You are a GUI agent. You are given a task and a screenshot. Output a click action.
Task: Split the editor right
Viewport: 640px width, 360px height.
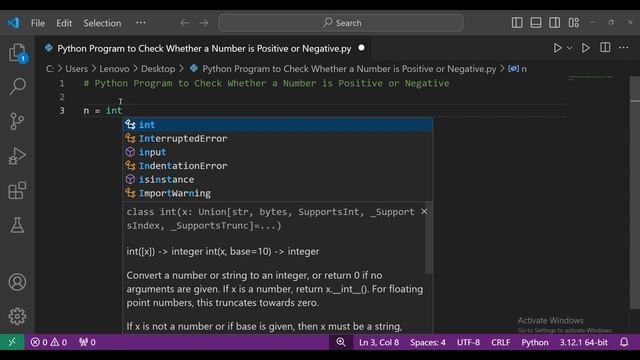click(x=605, y=48)
